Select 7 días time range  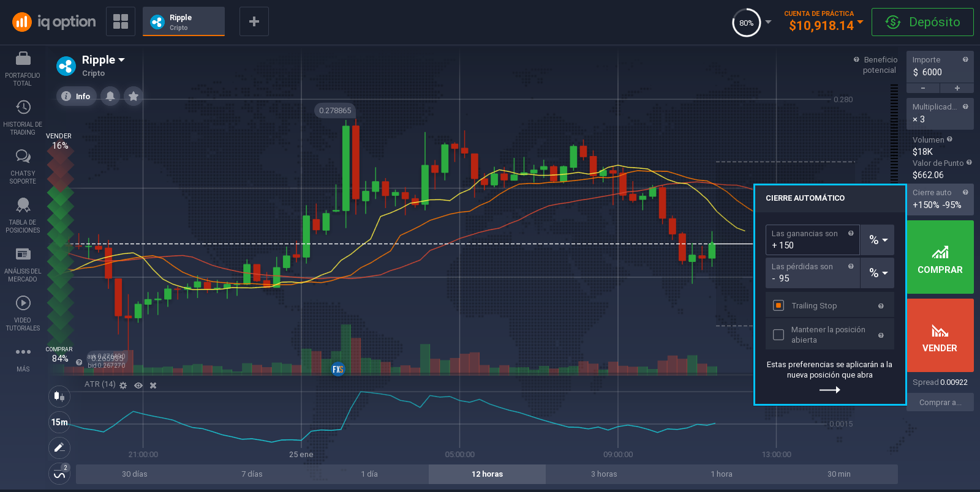252,474
